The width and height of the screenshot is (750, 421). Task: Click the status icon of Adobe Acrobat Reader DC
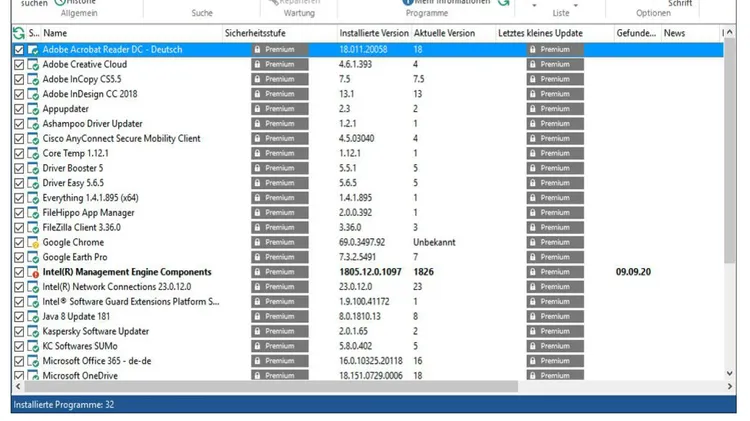pyautogui.click(x=33, y=50)
